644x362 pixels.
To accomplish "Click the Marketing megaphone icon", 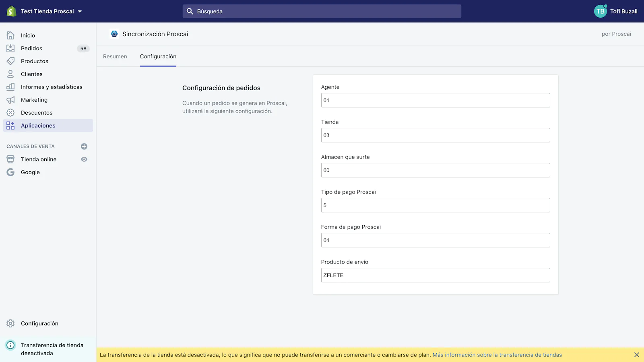I will [10, 100].
